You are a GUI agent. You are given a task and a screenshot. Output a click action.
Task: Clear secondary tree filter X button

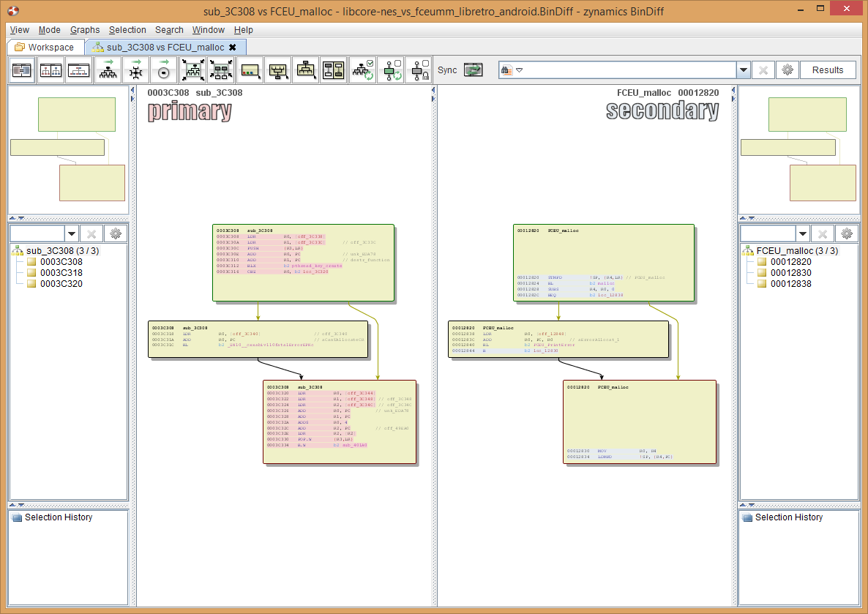(823, 233)
